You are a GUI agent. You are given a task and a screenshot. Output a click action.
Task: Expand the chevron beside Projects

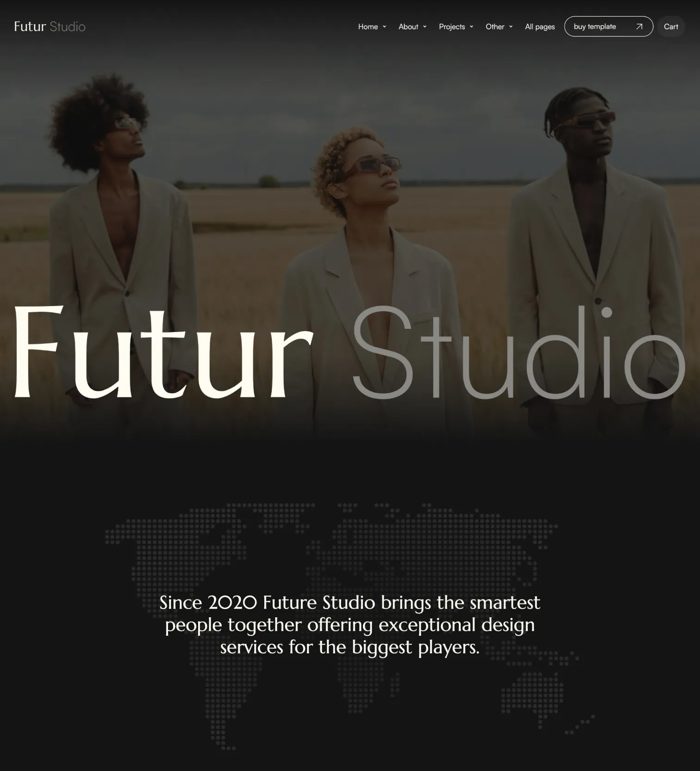point(471,27)
